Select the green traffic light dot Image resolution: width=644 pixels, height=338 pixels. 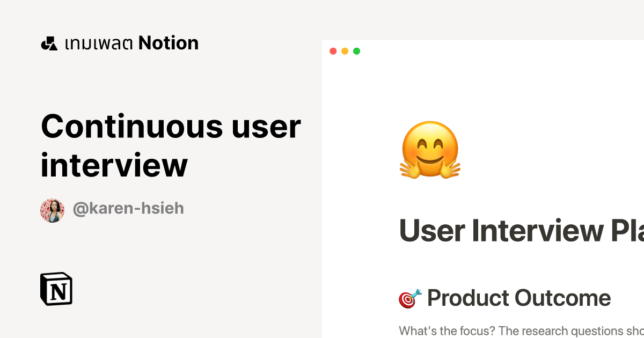point(356,51)
